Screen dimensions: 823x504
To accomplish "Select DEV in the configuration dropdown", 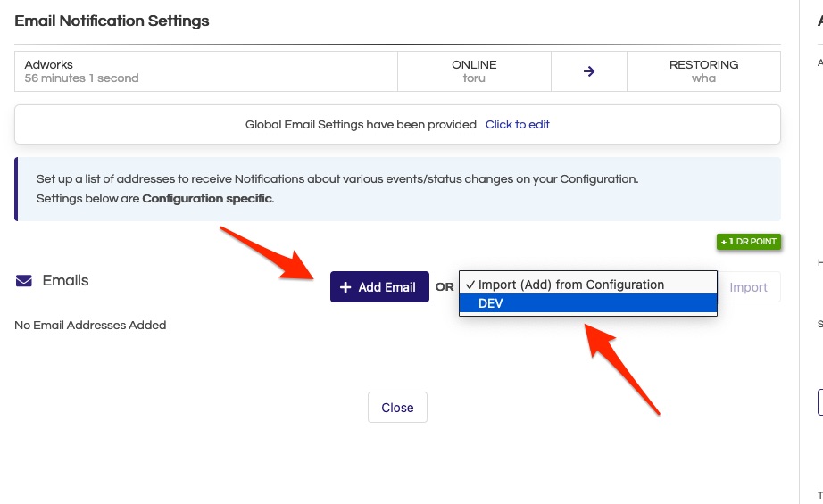I will click(x=588, y=303).
